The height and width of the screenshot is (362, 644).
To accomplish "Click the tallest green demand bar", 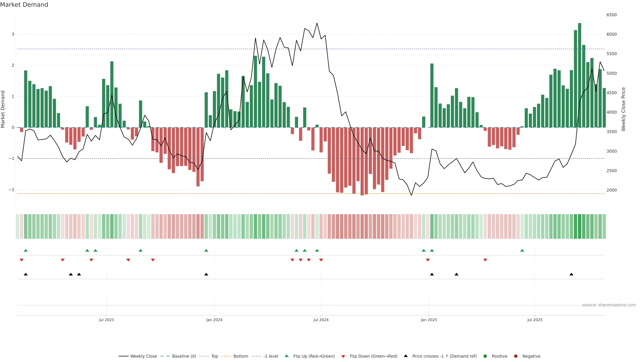I will click(579, 75).
